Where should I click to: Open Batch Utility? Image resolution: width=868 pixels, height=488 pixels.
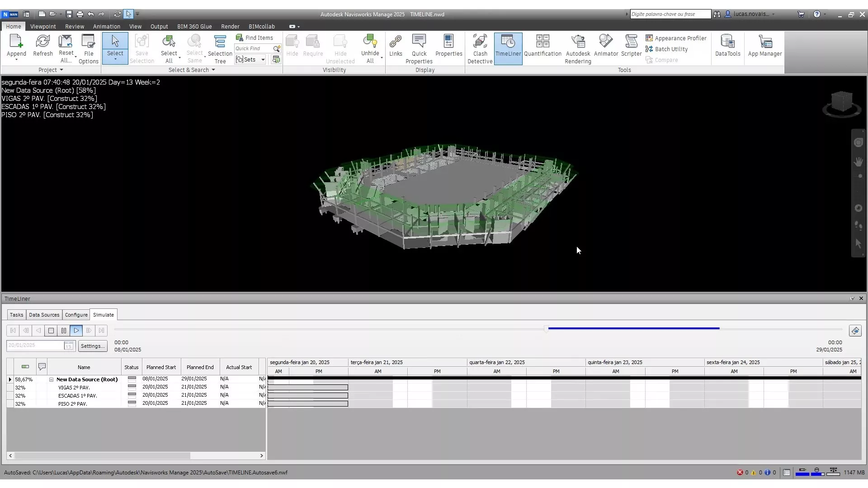tap(667, 49)
